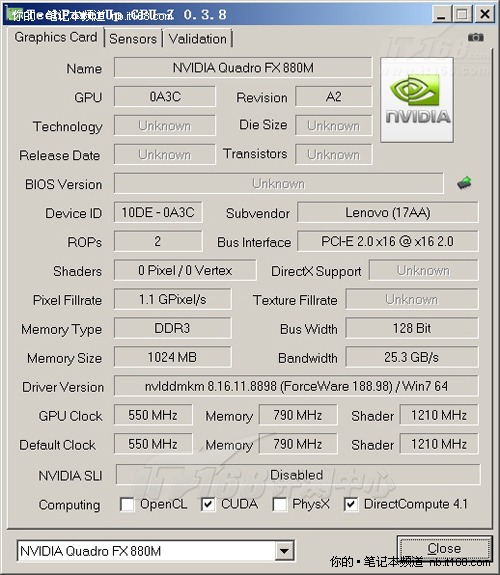
Task: Click the maximize button in title bar
Action: tap(463, 14)
